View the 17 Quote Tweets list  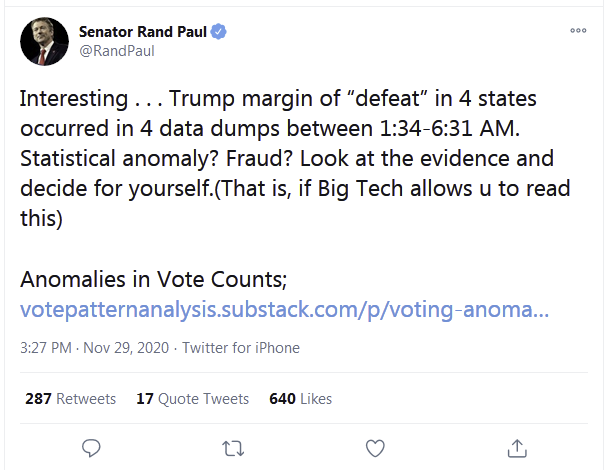point(193,399)
